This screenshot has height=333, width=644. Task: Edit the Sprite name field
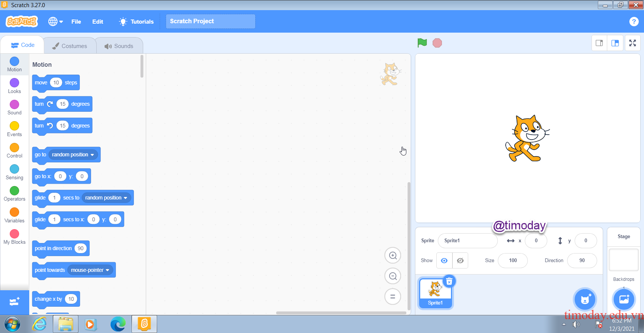[x=468, y=241]
